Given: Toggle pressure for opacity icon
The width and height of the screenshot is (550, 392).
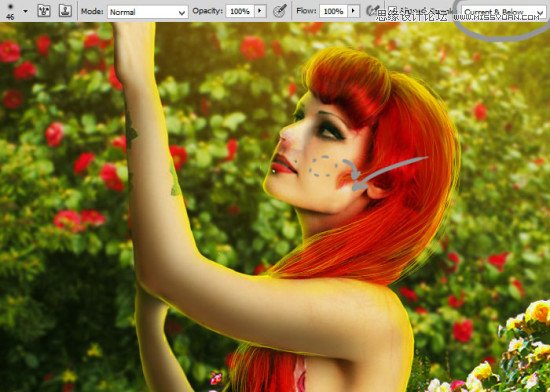Looking at the screenshot, I should coord(280,11).
